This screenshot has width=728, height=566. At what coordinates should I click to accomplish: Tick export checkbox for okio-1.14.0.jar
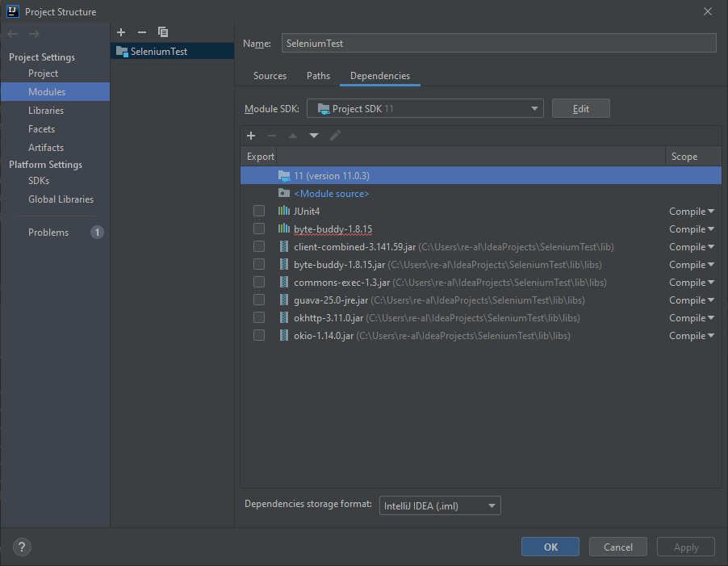(x=259, y=335)
